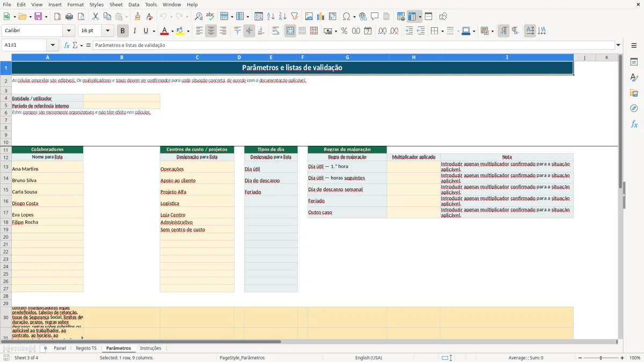
Task: Click the AutoFilter funnel icon
Action: [x=295, y=17]
